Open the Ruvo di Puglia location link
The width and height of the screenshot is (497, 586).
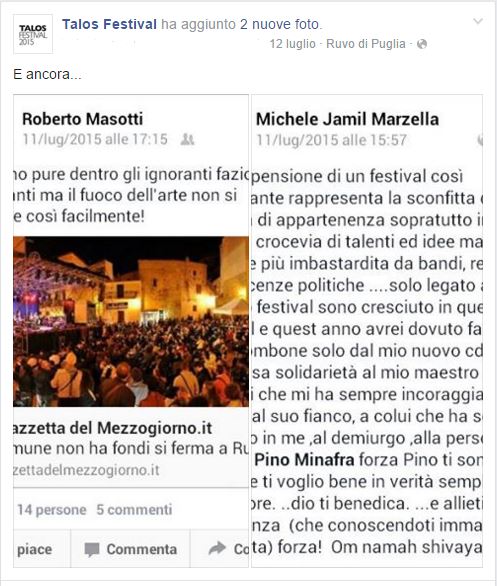[x=366, y=44]
